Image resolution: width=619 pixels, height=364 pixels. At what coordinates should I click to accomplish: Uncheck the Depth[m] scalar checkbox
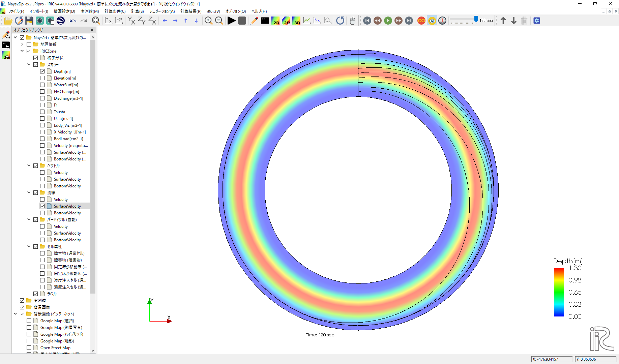42,71
